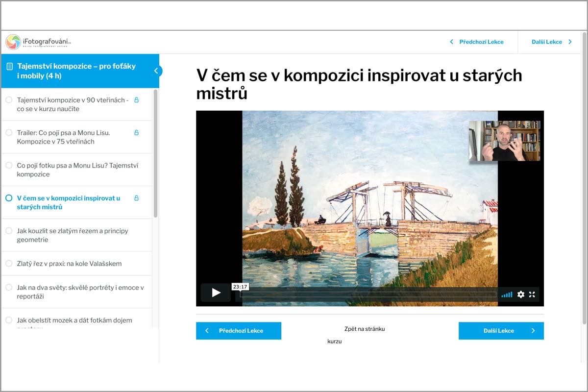
Task: Enter video fullscreen mode
Action: (532, 294)
